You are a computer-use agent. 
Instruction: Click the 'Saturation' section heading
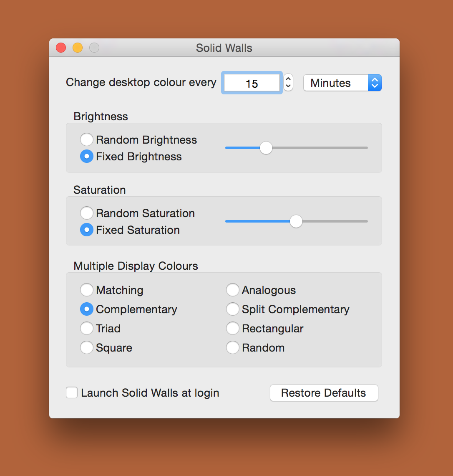click(x=99, y=190)
